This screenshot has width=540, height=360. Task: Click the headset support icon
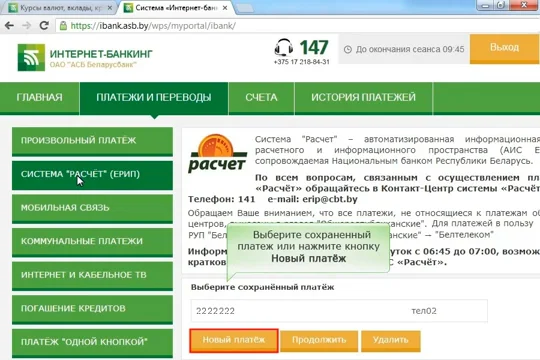click(284, 48)
